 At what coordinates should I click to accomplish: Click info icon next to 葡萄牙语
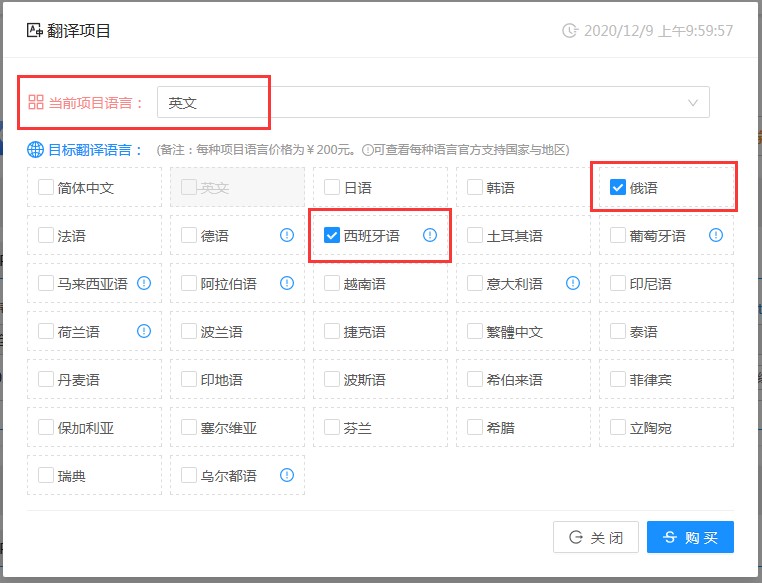pyautogui.click(x=716, y=236)
